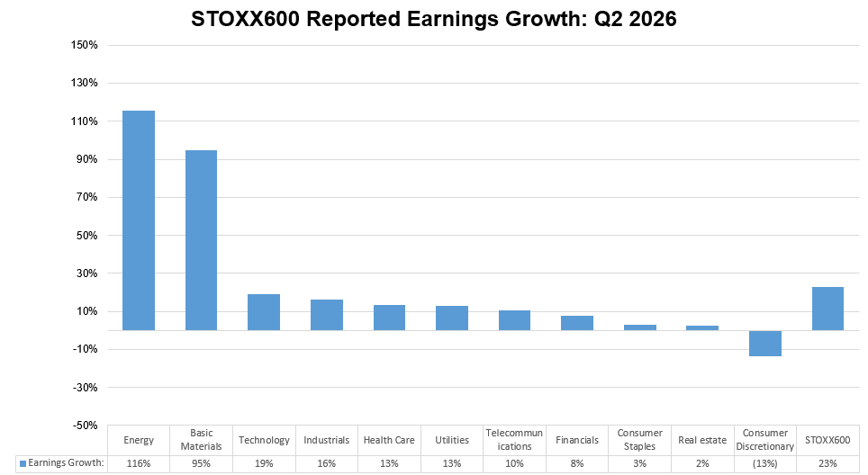Click the 23% value cell
868x475 pixels.
[x=827, y=463]
